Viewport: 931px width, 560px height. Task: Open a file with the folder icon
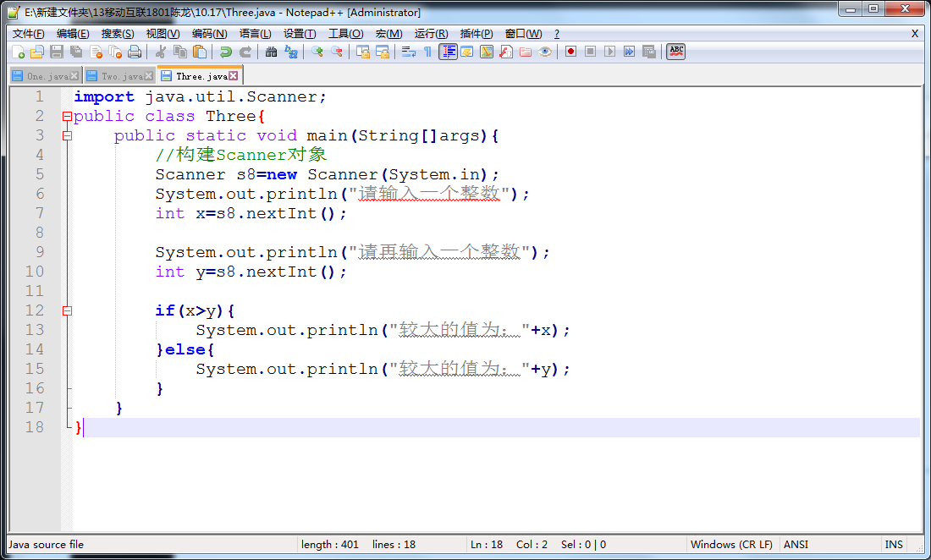(x=37, y=52)
